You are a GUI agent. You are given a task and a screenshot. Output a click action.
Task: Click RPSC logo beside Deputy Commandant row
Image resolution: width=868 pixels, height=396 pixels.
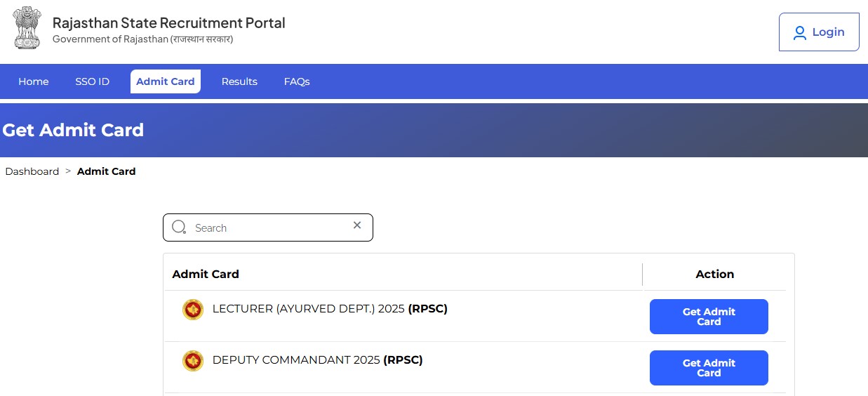(193, 361)
